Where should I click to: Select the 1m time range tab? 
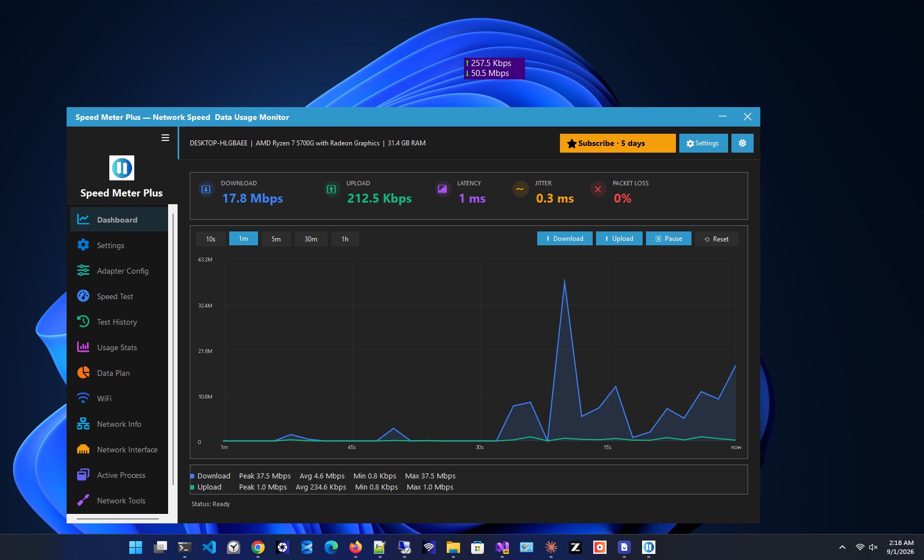[x=244, y=239]
